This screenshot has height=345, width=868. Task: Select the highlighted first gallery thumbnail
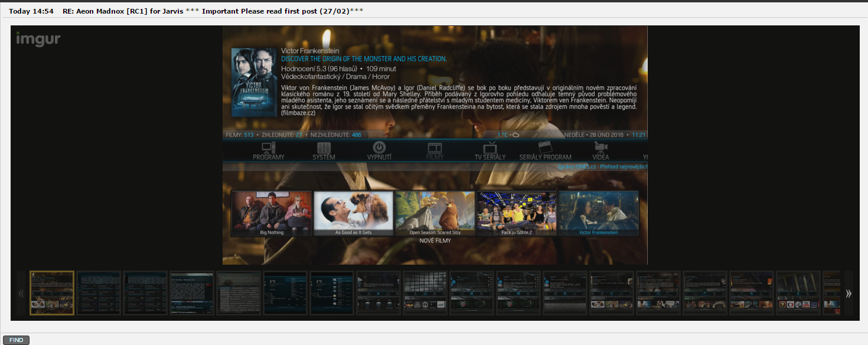[52, 293]
